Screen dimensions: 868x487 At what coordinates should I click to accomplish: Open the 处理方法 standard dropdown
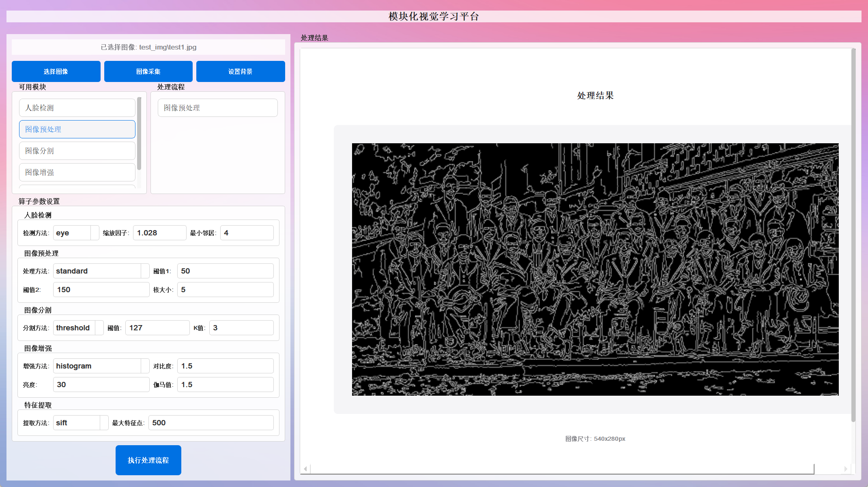[101, 271]
